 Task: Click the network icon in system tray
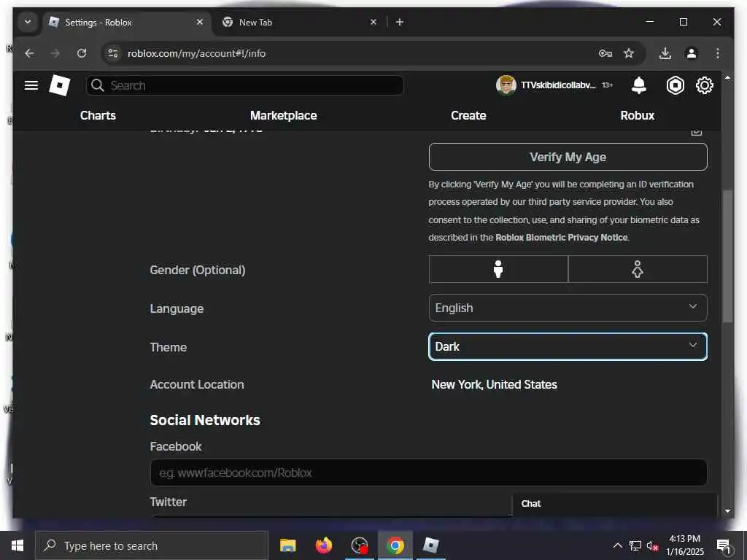635,545
